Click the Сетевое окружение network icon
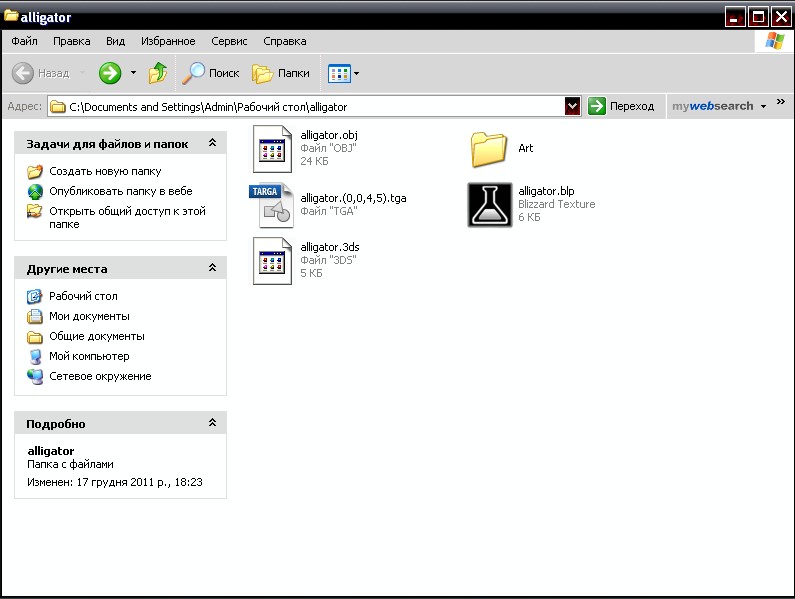 click(35, 376)
